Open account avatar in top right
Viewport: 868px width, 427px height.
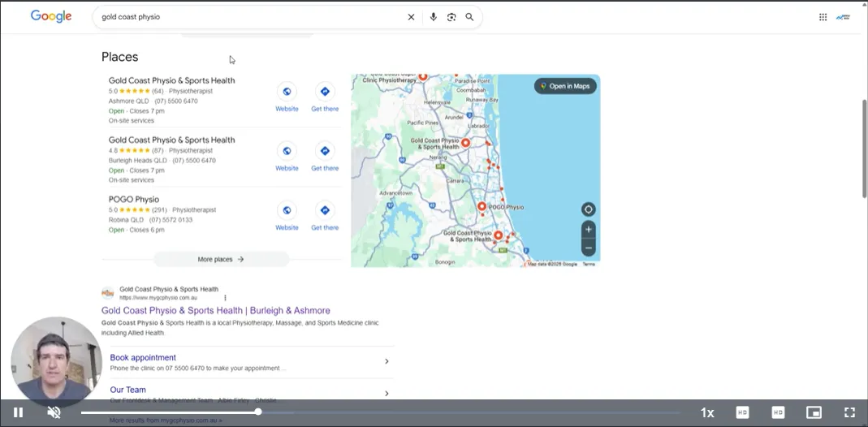pyautogui.click(x=843, y=17)
